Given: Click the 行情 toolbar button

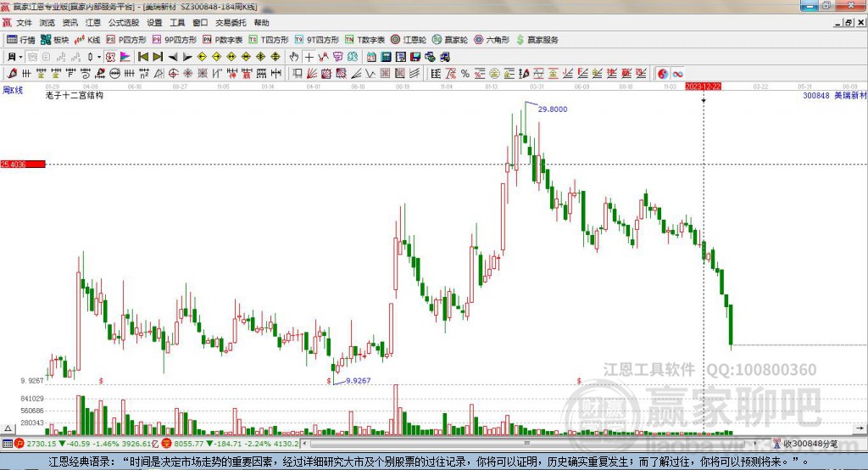Looking at the screenshot, I should point(21,39).
